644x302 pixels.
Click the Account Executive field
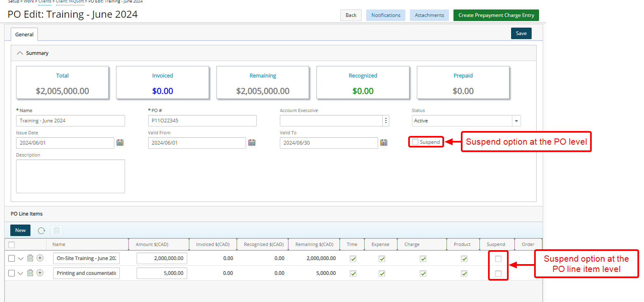tap(331, 121)
